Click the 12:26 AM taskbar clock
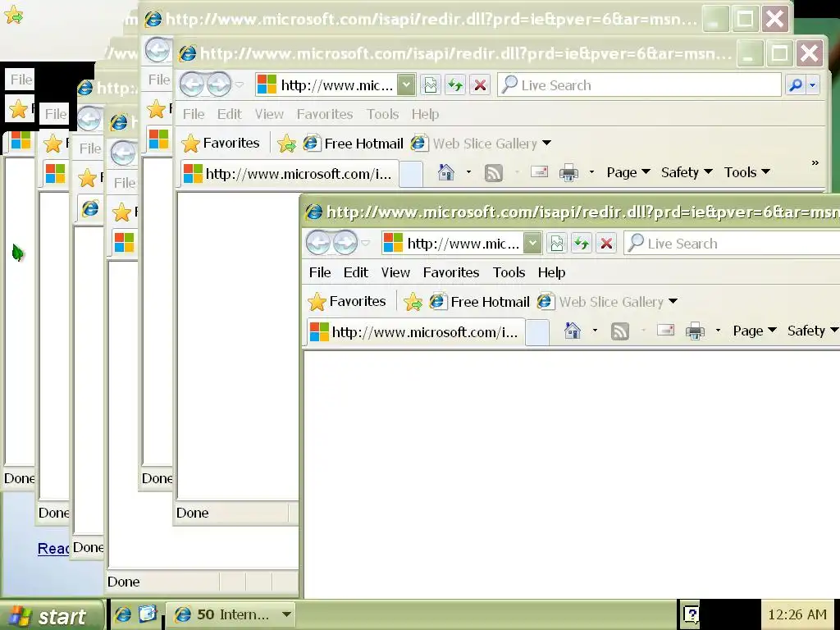This screenshot has width=840, height=630. pyautogui.click(x=797, y=614)
